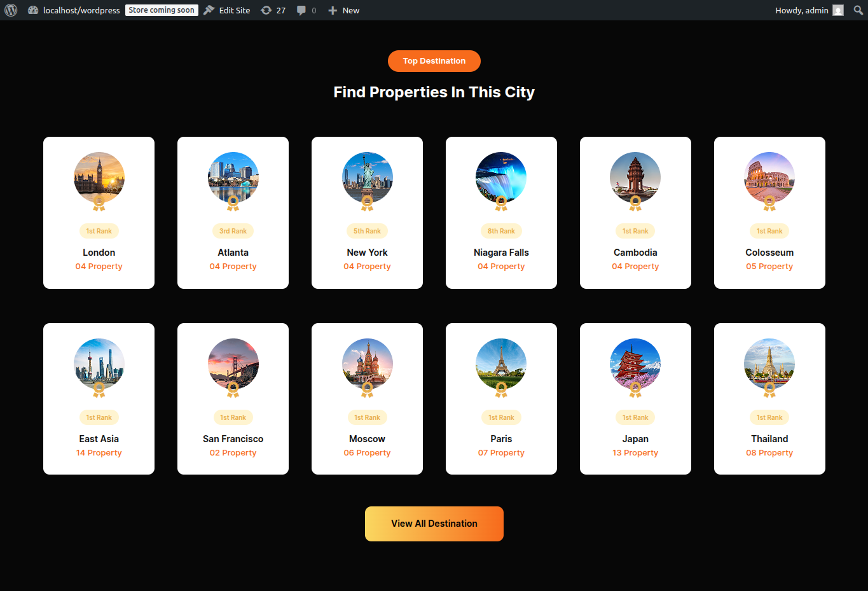Click the 3rd Rank badge on Atlanta
This screenshot has width=868, height=591.
(x=233, y=231)
